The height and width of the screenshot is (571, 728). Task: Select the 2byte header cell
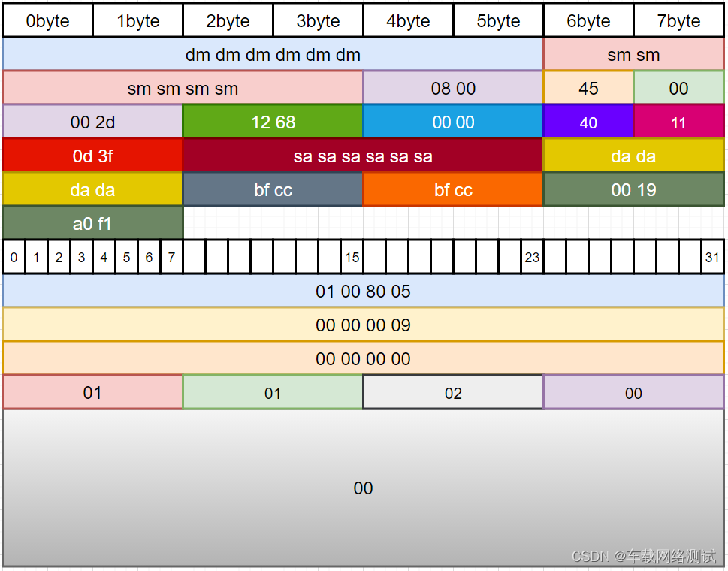coord(228,20)
